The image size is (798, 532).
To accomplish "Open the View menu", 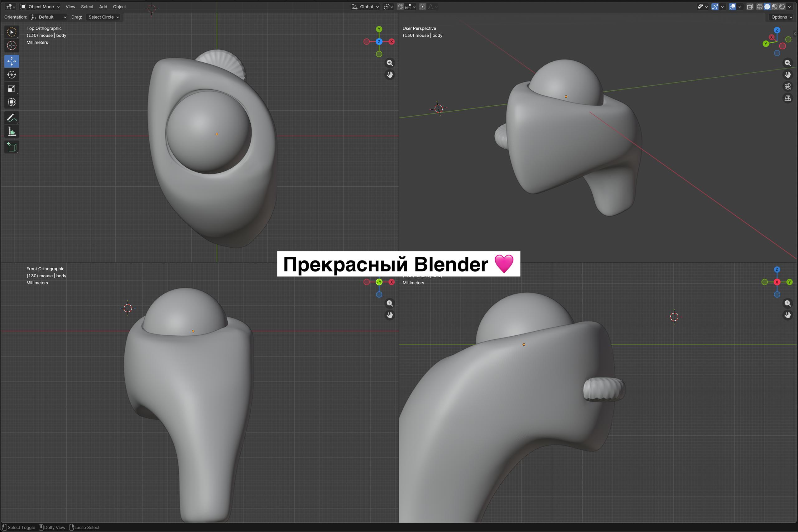I will coord(70,7).
